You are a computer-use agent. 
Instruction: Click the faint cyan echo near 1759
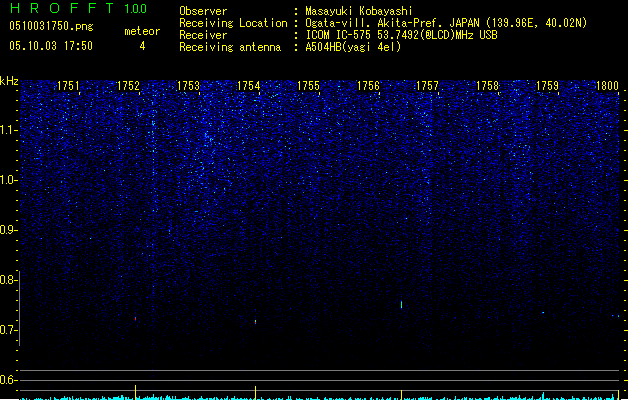pos(543,313)
